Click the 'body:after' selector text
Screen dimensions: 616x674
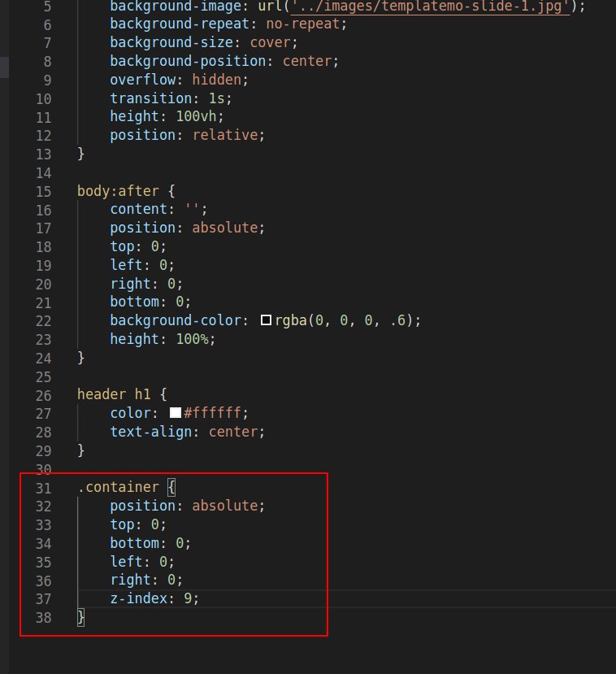(118, 191)
